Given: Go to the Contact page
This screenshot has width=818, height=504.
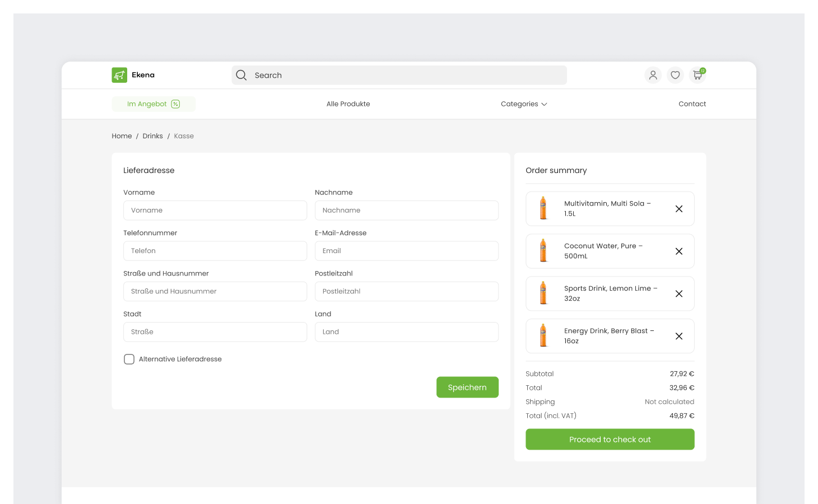Looking at the screenshot, I should click(x=692, y=104).
